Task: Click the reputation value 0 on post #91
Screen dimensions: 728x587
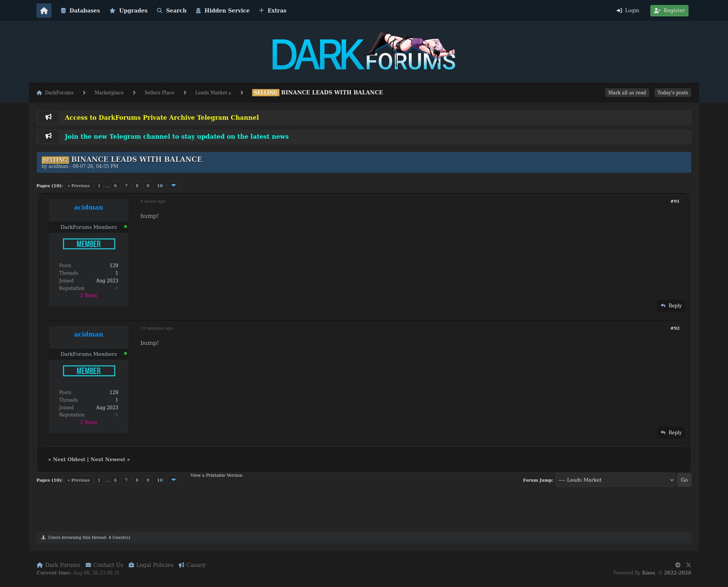Action: pos(117,288)
